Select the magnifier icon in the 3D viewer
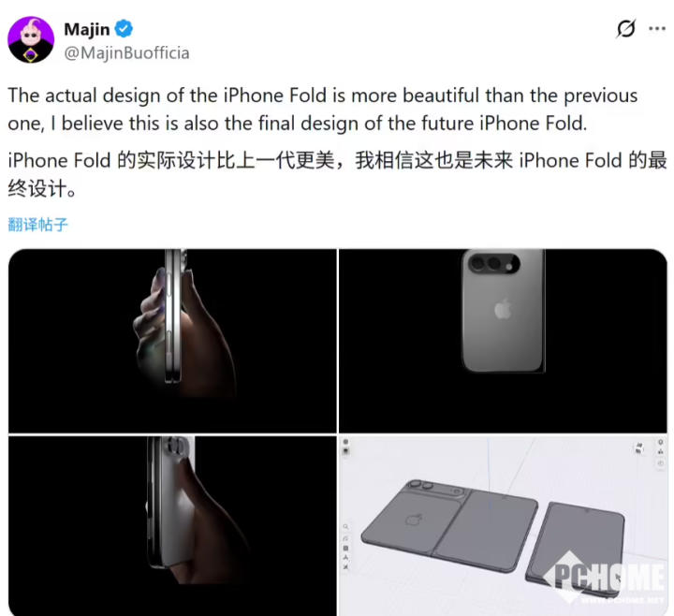The image size is (674, 616). click(345, 526)
